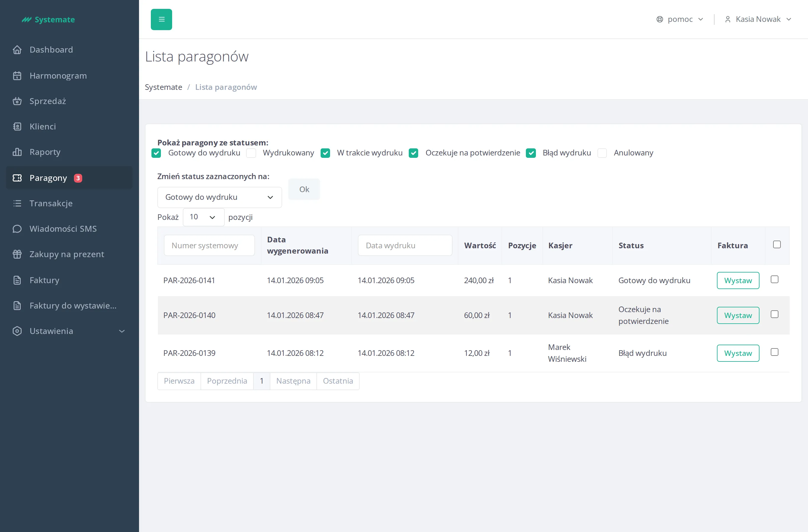Uncheck the Błąd wydruku filter
Image resolution: width=808 pixels, height=532 pixels.
[x=531, y=153]
